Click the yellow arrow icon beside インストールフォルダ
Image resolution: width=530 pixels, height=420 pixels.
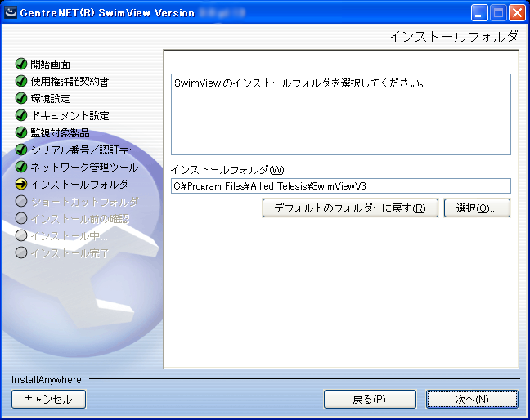(21, 184)
